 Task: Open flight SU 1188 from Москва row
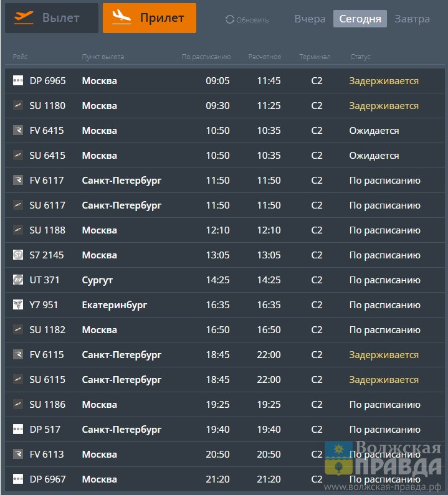[x=225, y=230]
